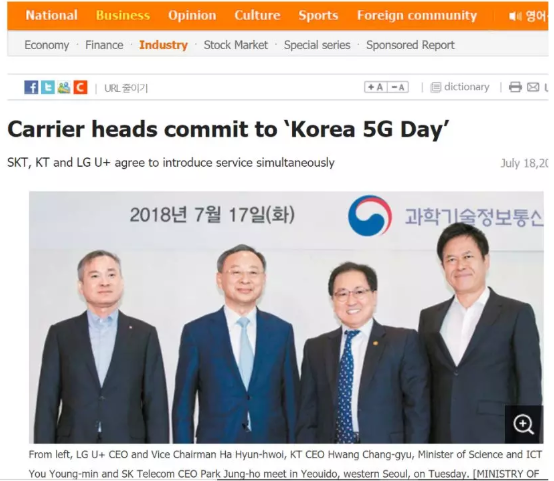
Task: Toggle audio with speaker icon in top bar
Action: click(x=514, y=16)
